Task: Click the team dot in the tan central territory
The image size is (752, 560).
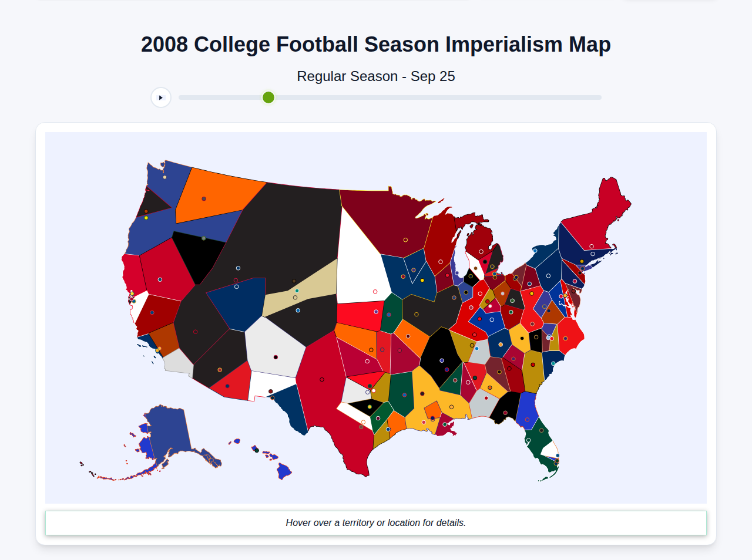Action: pyautogui.click(x=297, y=291)
